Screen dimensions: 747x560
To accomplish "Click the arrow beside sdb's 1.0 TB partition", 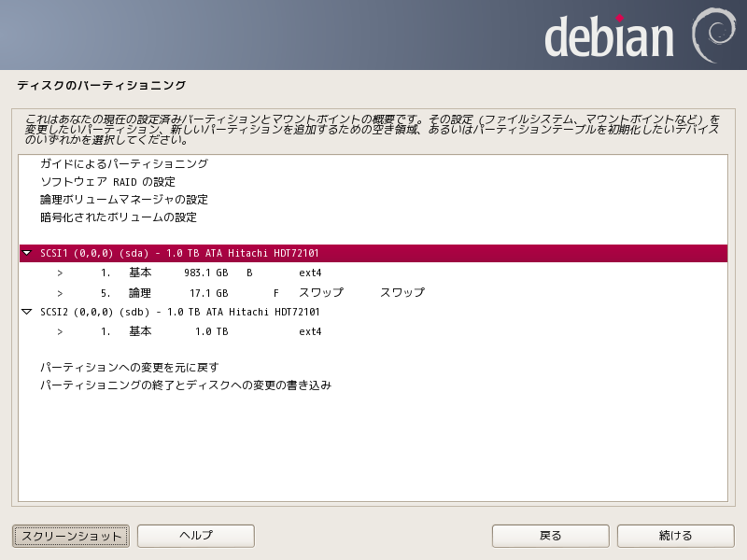I will point(60,331).
